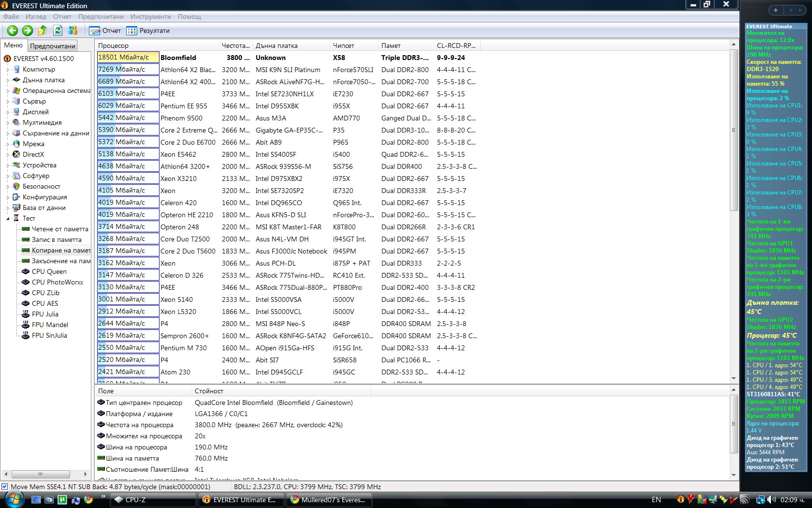
Task: Select the Bloomfield 18501 result row
Action: point(288,58)
